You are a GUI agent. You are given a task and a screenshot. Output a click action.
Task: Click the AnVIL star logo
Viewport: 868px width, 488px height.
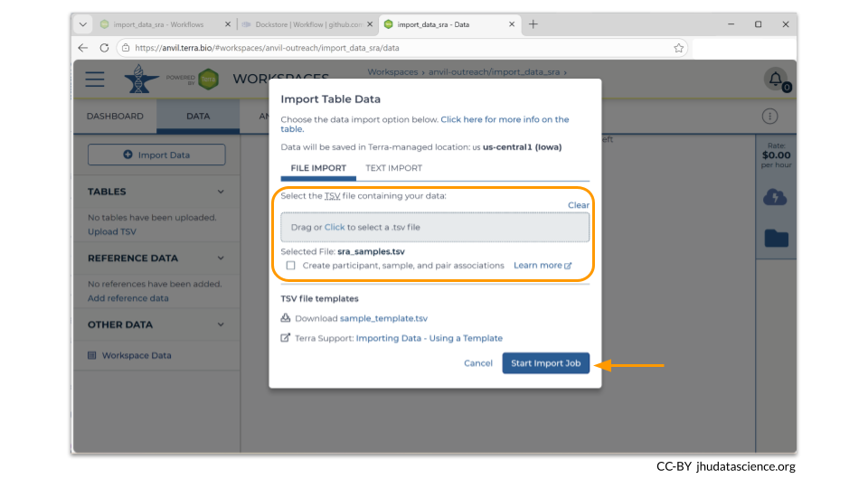click(x=141, y=79)
